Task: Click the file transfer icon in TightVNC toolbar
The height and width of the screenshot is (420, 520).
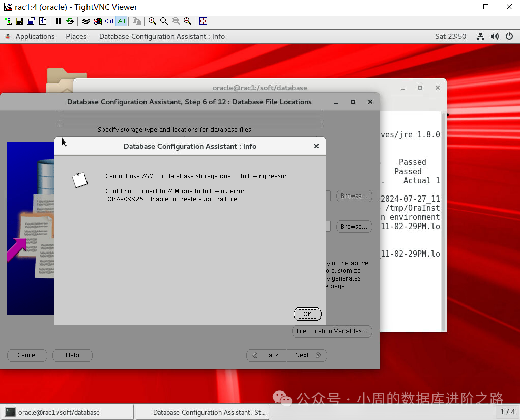Action: pos(137,21)
